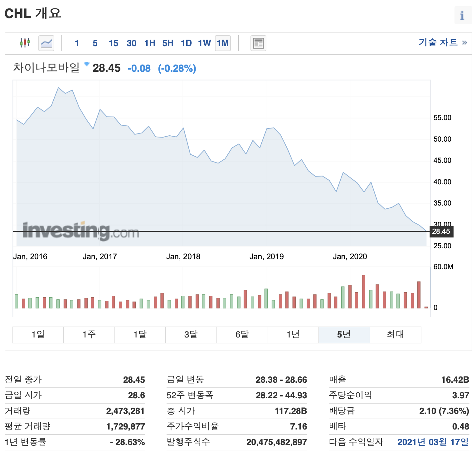Click the blue down arrow next to 차이나모바일

[87, 64]
